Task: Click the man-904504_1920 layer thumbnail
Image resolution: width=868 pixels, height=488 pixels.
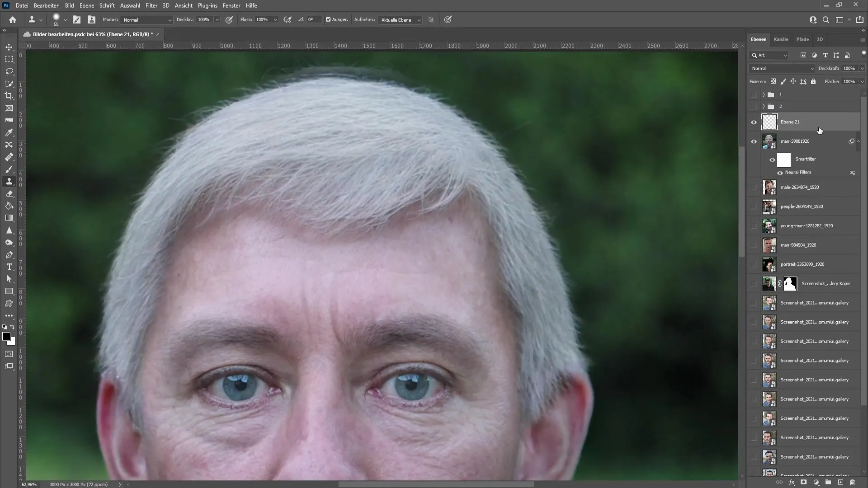Action: [x=769, y=245]
